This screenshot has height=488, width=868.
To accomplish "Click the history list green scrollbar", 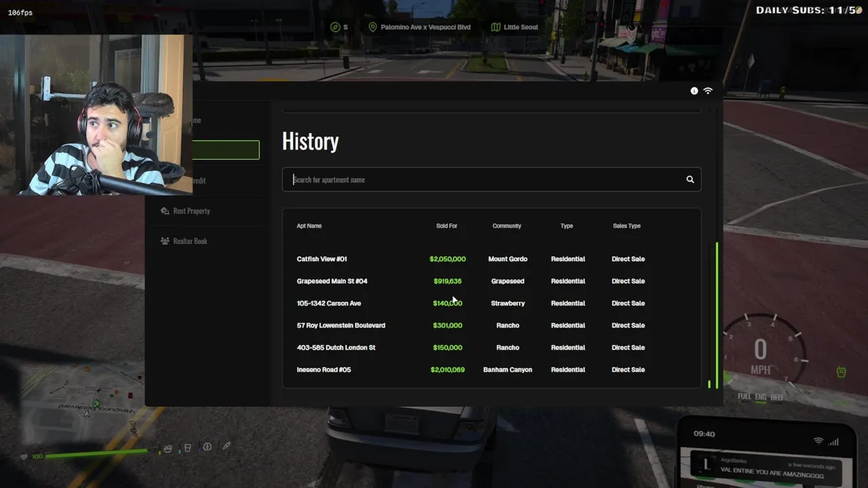I will point(717,315).
